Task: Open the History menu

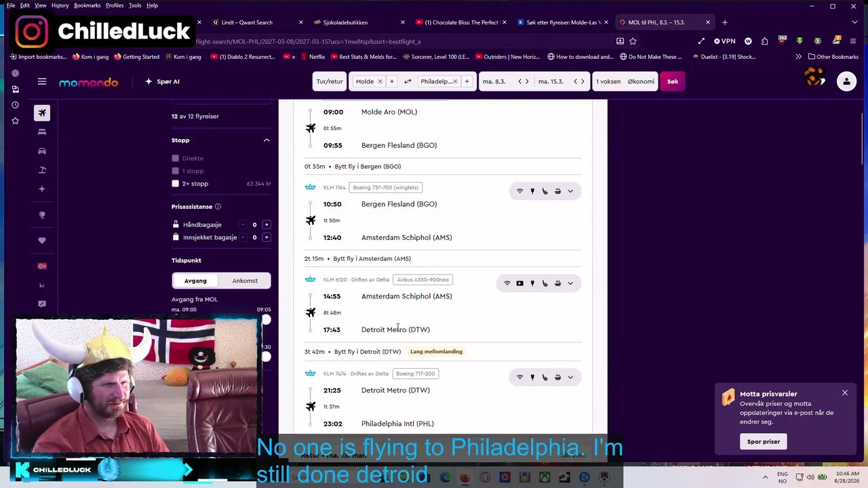Action: point(60,5)
